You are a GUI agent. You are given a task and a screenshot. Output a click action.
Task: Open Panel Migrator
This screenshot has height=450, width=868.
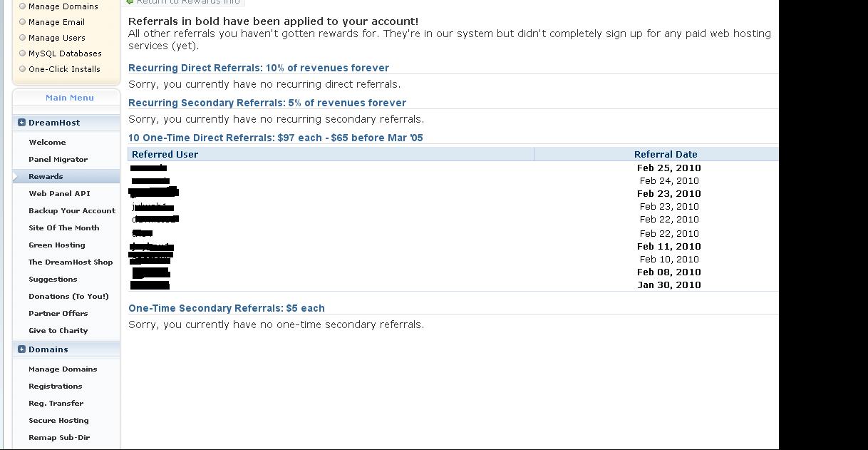point(58,160)
